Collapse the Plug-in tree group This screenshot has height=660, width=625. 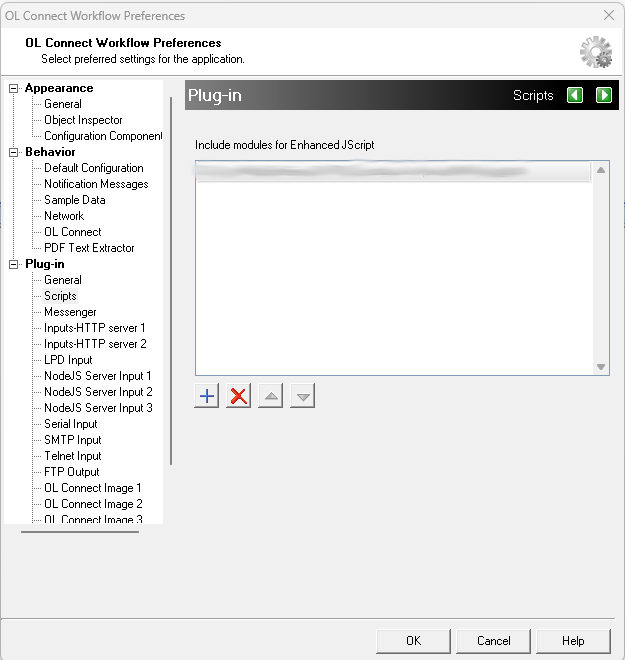(x=13, y=264)
